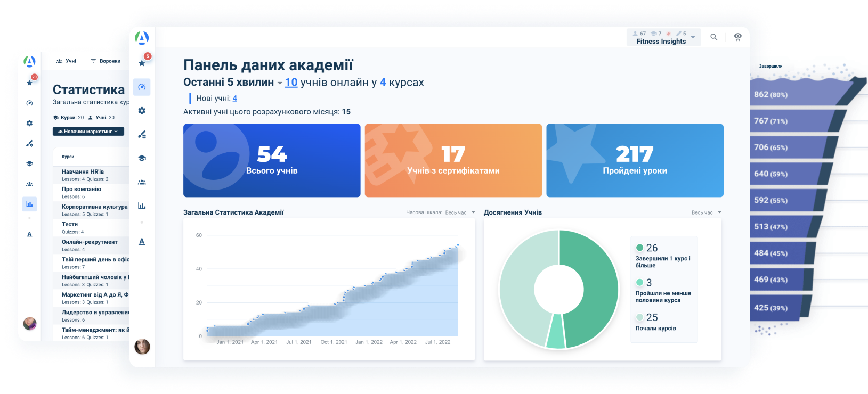
Task: Click the '10' online students link
Action: click(291, 83)
